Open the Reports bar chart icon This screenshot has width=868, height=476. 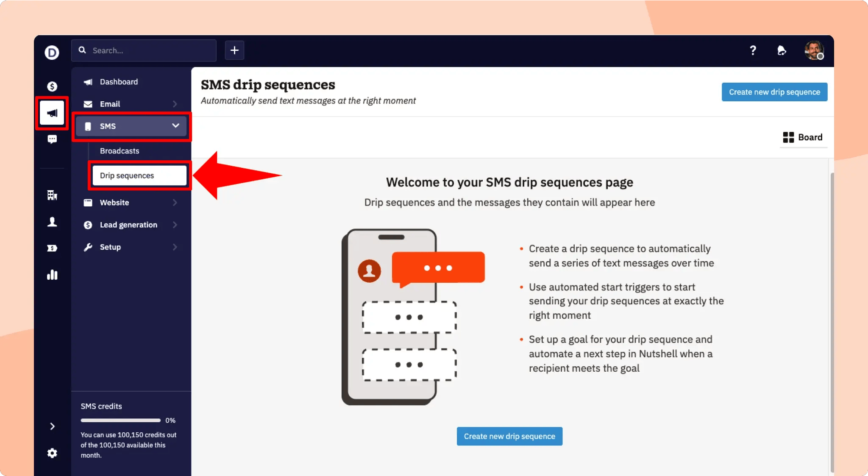click(52, 275)
